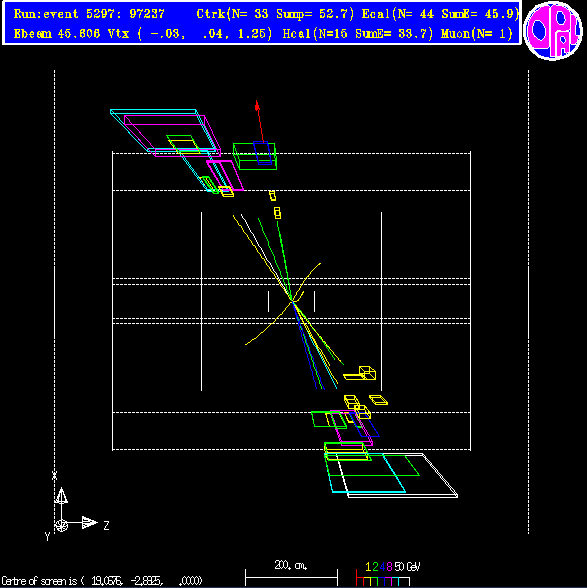
Task: Select the large white calorimeter rectangle outline
Action: click(x=397, y=475)
